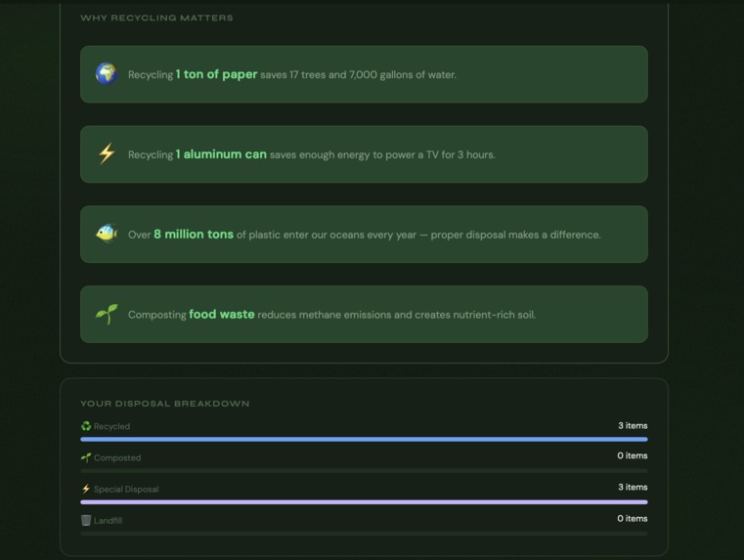The image size is (744, 560).
Task: Click the '3 items' count for Special Disposal
Action: tap(633, 487)
